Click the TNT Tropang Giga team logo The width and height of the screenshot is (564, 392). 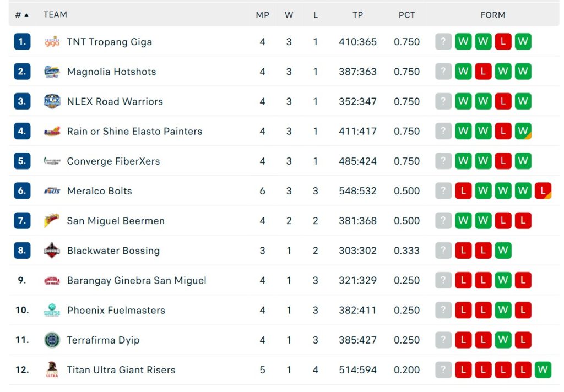click(x=52, y=42)
